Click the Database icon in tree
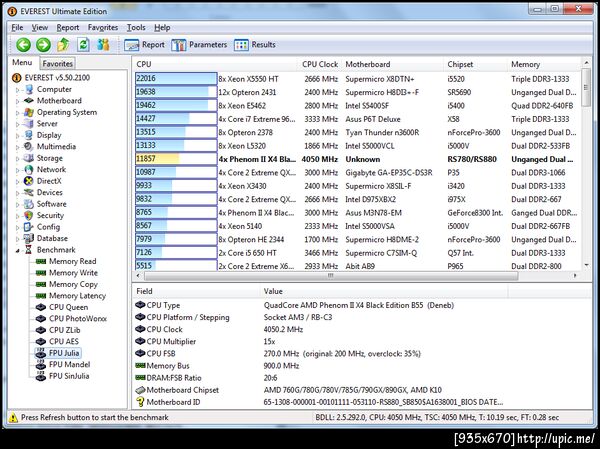The image size is (600, 449). [29, 238]
